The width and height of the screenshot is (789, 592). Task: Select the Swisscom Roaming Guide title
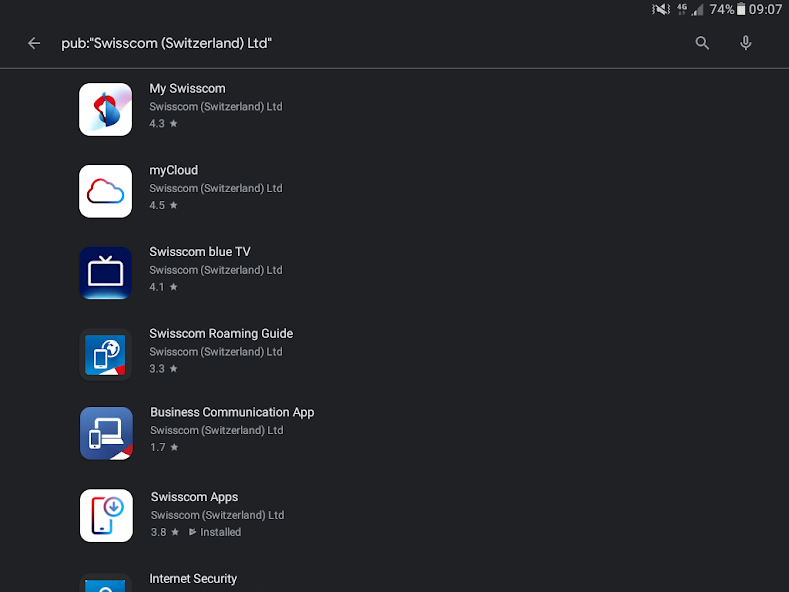[x=221, y=333]
